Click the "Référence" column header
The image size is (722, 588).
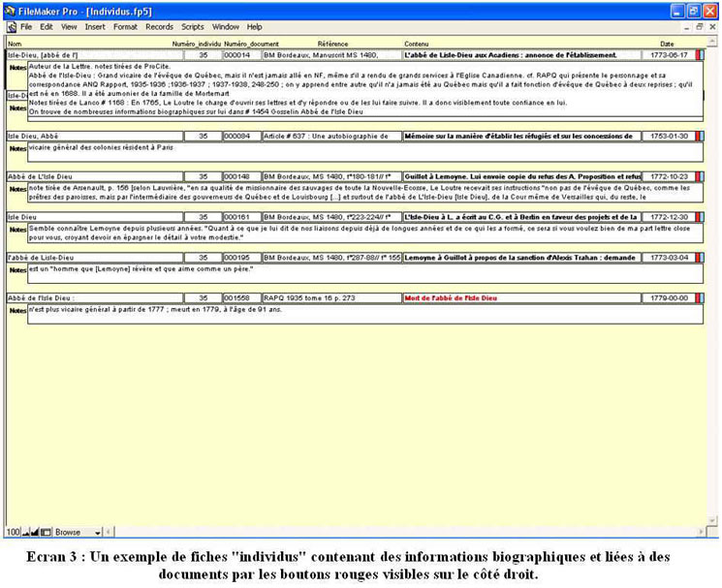(x=332, y=45)
